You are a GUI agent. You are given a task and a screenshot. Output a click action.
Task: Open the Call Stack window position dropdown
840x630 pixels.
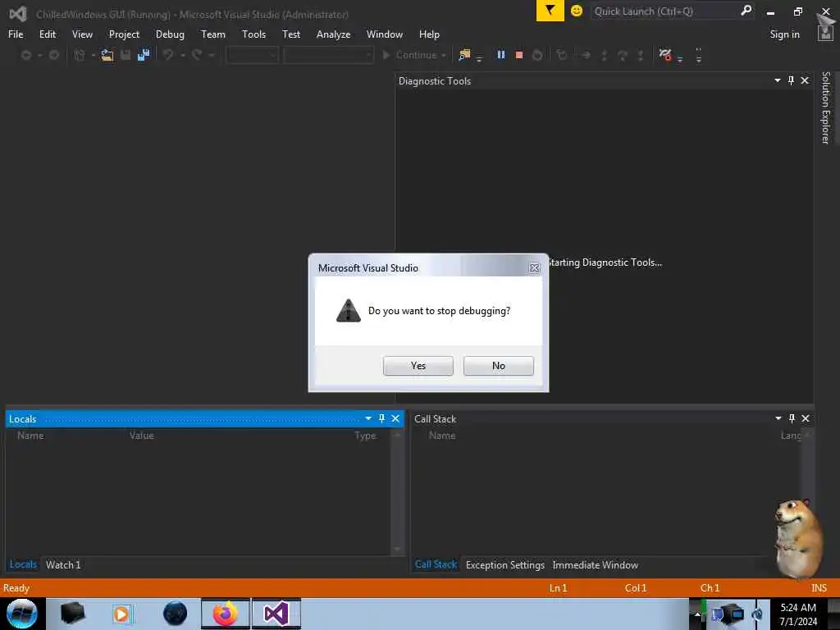coord(778,418)
